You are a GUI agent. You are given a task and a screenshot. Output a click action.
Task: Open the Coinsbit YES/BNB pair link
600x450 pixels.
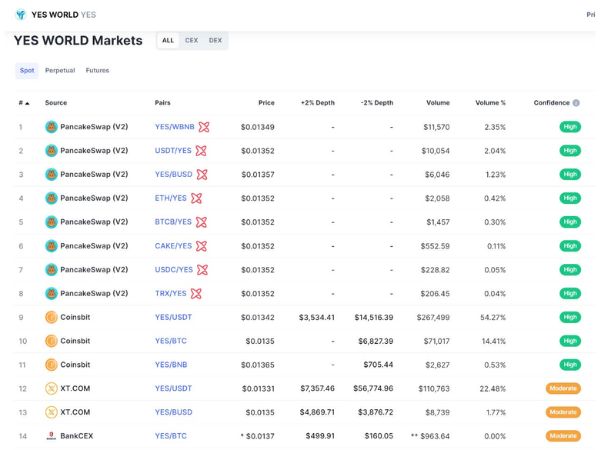pos(171,365)
